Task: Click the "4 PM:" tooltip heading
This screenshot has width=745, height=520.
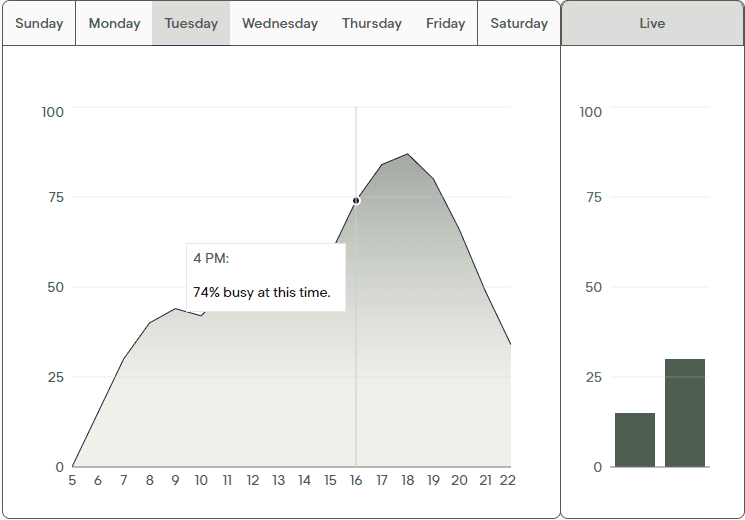Action: 211,258
